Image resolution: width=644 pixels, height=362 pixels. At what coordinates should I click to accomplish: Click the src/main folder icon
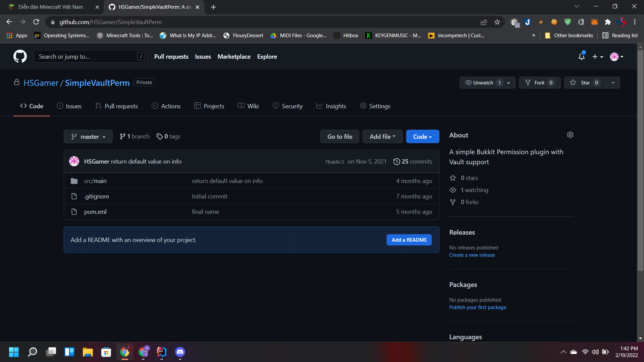point(74,181)
